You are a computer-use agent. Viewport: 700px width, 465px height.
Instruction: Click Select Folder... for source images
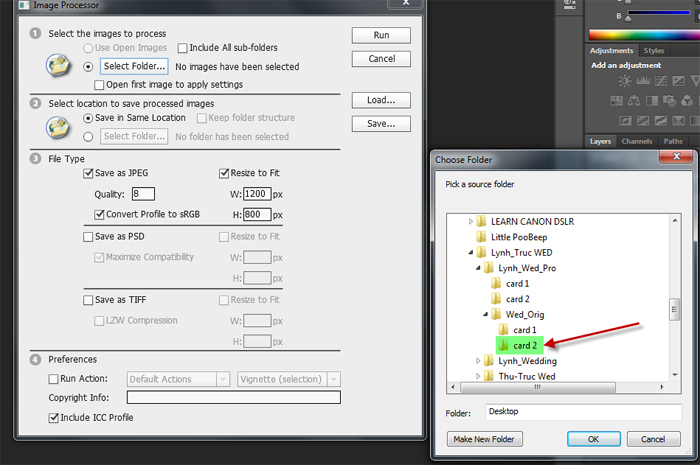134,66
